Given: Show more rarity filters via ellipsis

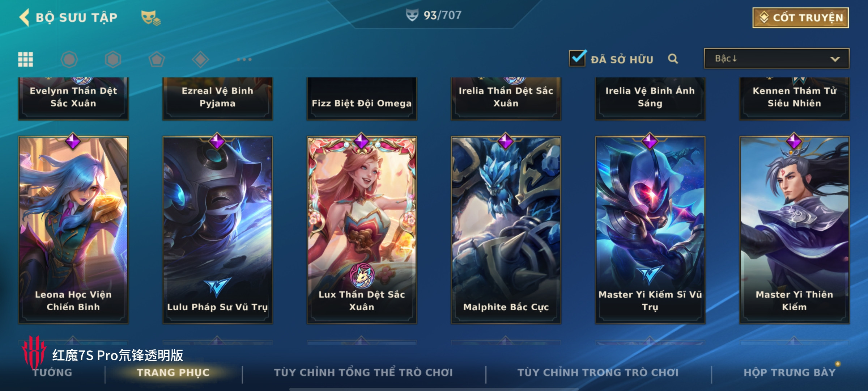Looking at the screenshot, I should tap(244, 59).
